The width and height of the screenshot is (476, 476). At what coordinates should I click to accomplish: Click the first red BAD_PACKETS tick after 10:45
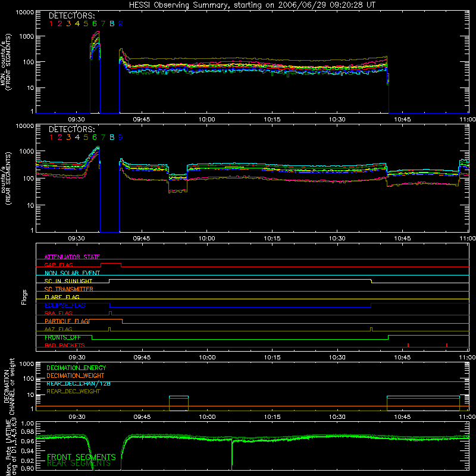[408, 345]
